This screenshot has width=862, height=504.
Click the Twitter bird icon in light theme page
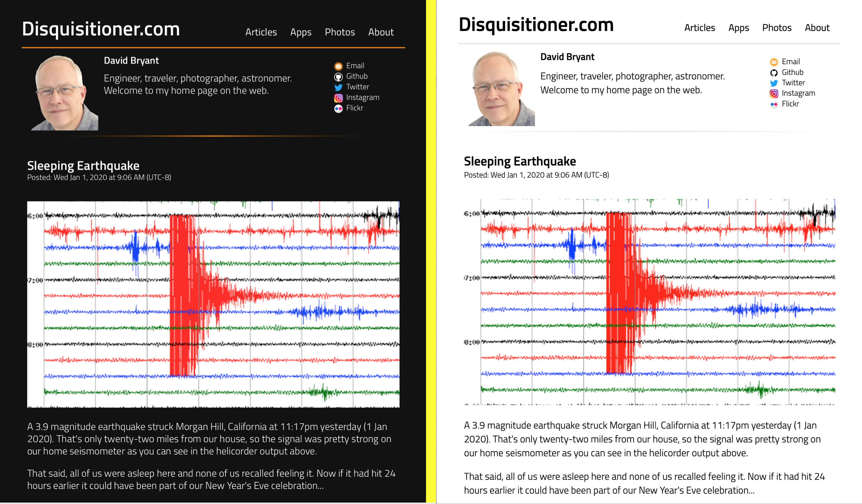(774, 83)
